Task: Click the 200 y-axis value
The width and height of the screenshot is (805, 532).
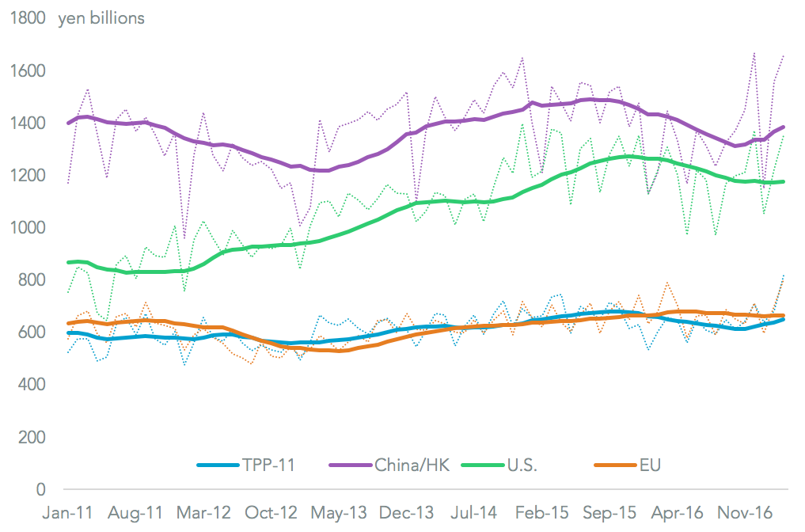Action: (32, 437)
